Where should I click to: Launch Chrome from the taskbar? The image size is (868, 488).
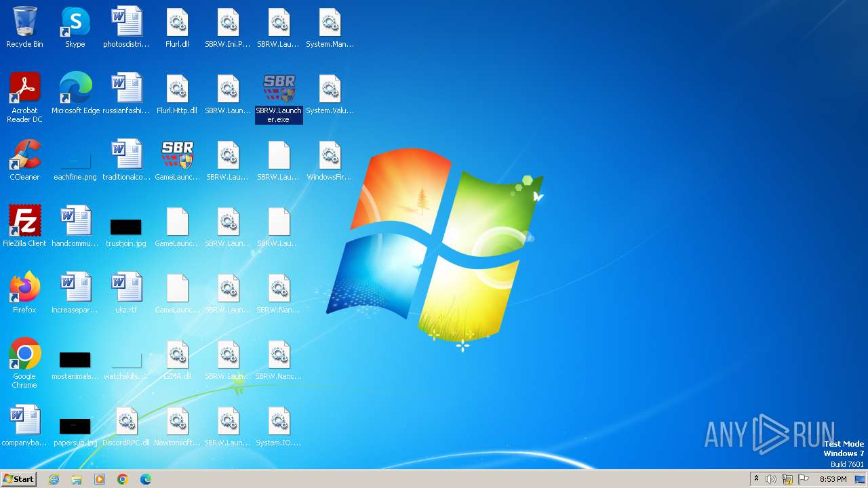123,479
